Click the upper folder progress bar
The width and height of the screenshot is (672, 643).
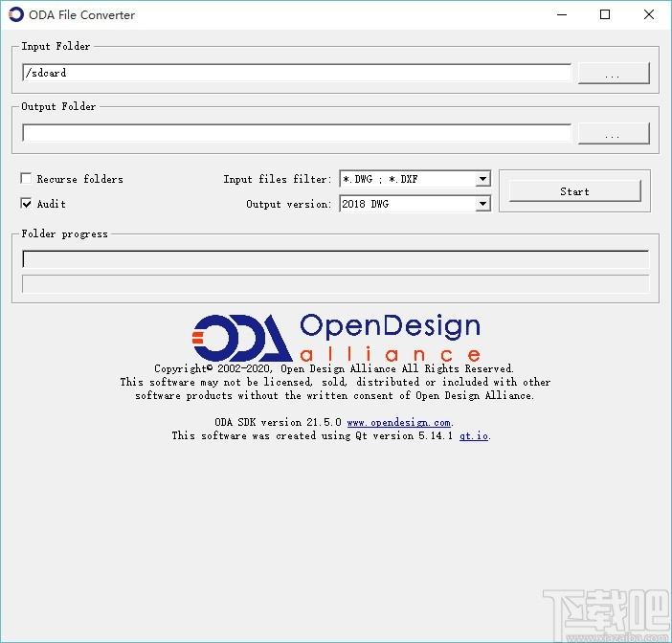(336, 259)
